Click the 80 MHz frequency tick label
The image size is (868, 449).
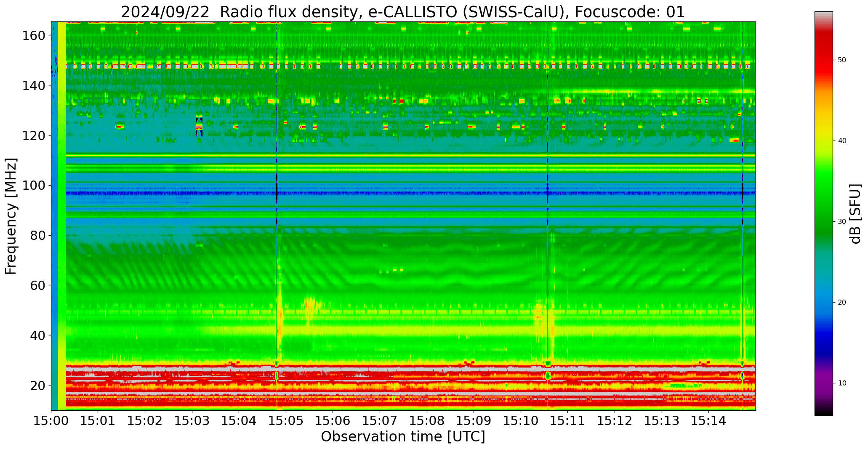(37, 235)
